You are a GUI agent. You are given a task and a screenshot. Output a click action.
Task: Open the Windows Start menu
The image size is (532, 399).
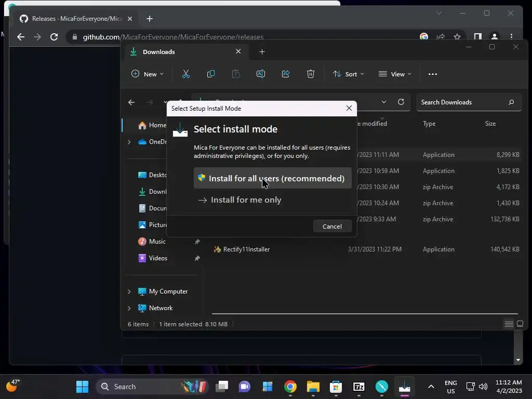point(82,387)
